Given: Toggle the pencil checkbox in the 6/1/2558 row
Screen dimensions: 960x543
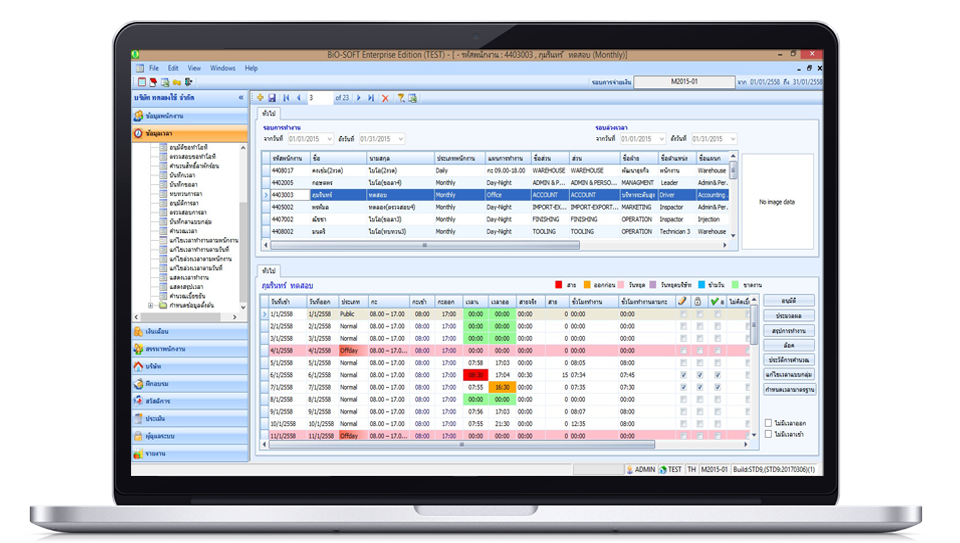Looking at the screenshot, I should [683, 375].
